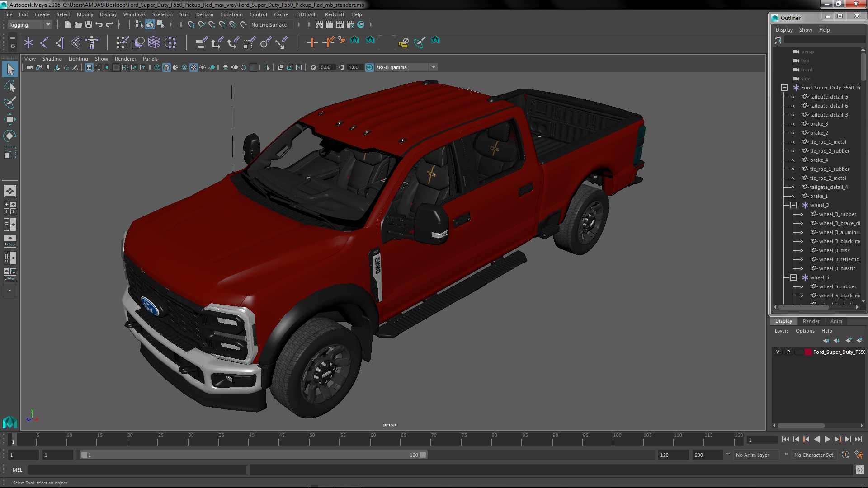Click the Undo arrow icon

tap(99, 25)
